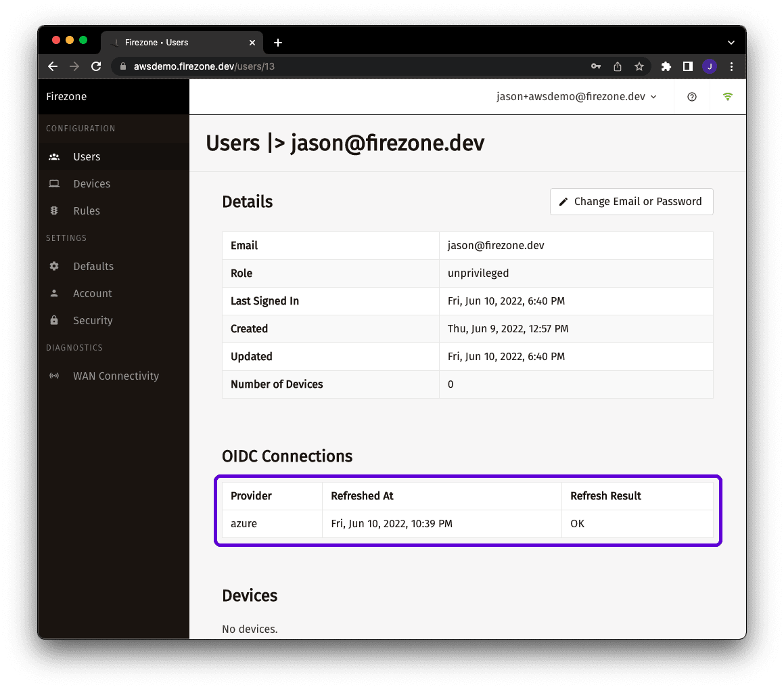The height and width of the screenshot is (689, 784).
Task: Click the WAN Connectivity diagnostics icon
Action: 54,376
